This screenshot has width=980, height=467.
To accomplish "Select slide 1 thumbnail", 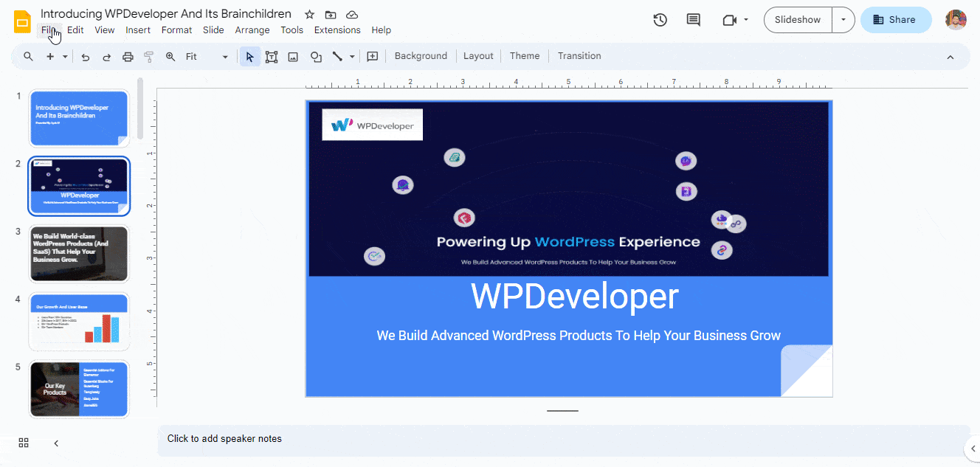I will coord(79,118).
